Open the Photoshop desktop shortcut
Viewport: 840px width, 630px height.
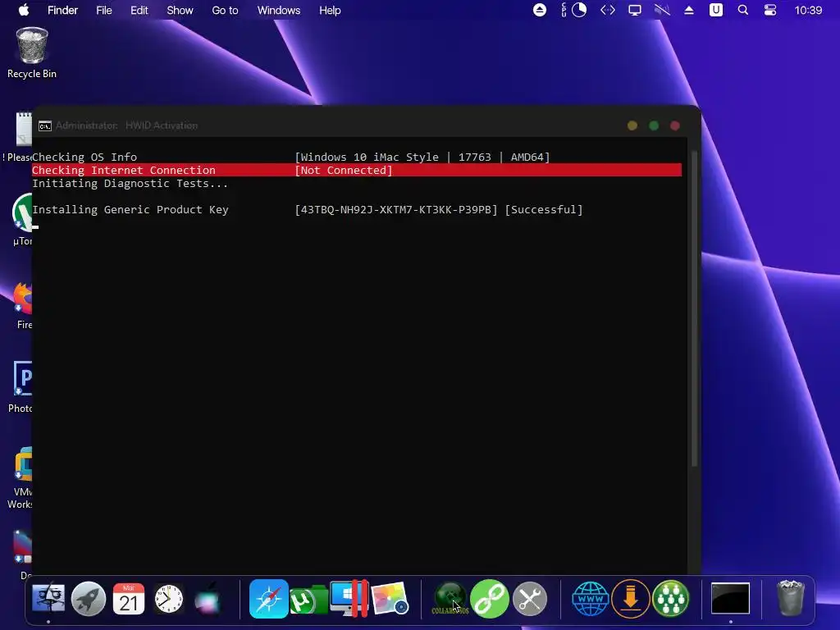tap(21, 387)
